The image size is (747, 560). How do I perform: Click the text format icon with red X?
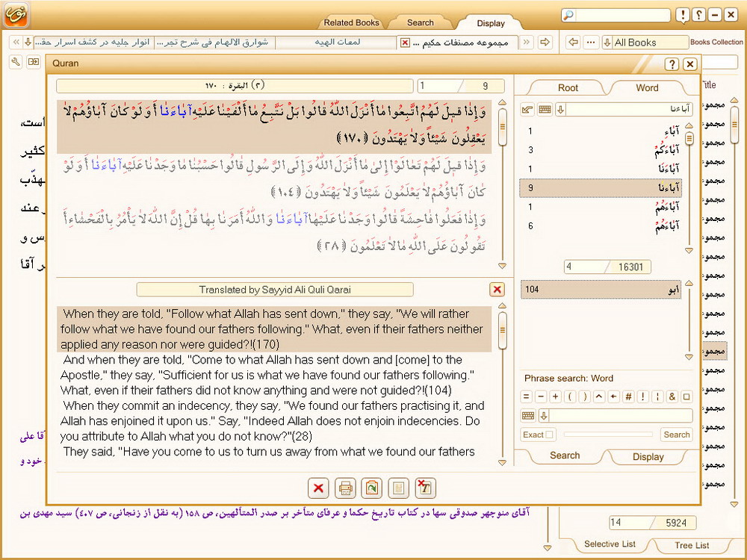425,488
